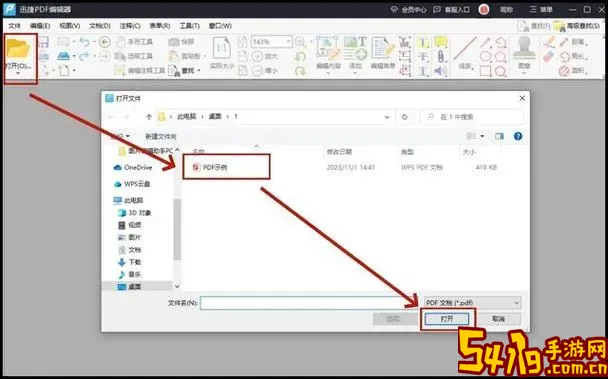Click the yellow highlight text tool icon

pyautogui.click(x=424, y=42)
